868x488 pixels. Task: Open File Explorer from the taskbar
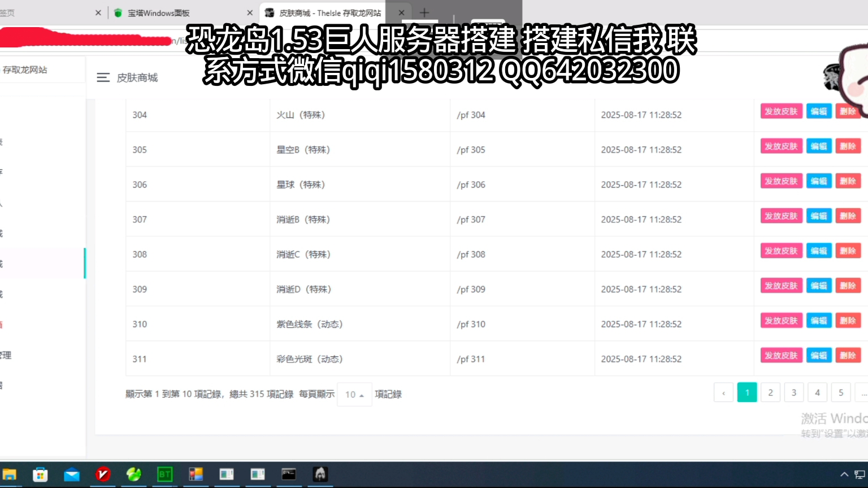pyautogui.click(x=10, y=474)
